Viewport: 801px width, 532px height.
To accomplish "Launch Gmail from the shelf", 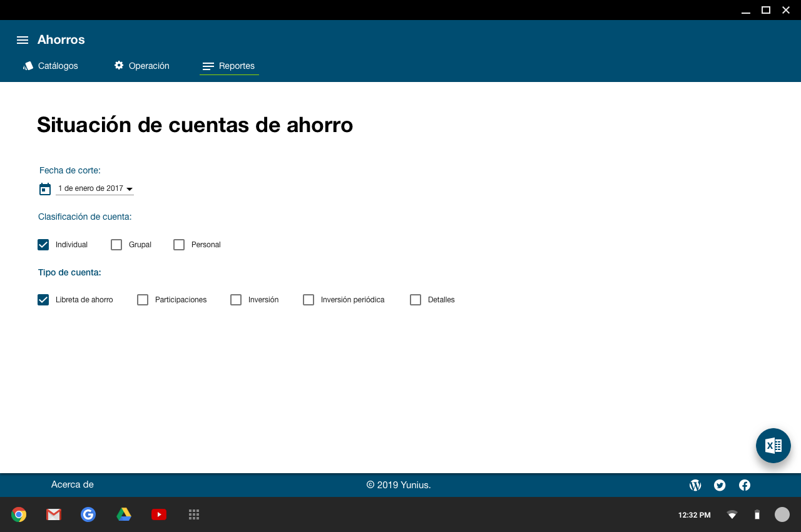I will coord(54,514).
